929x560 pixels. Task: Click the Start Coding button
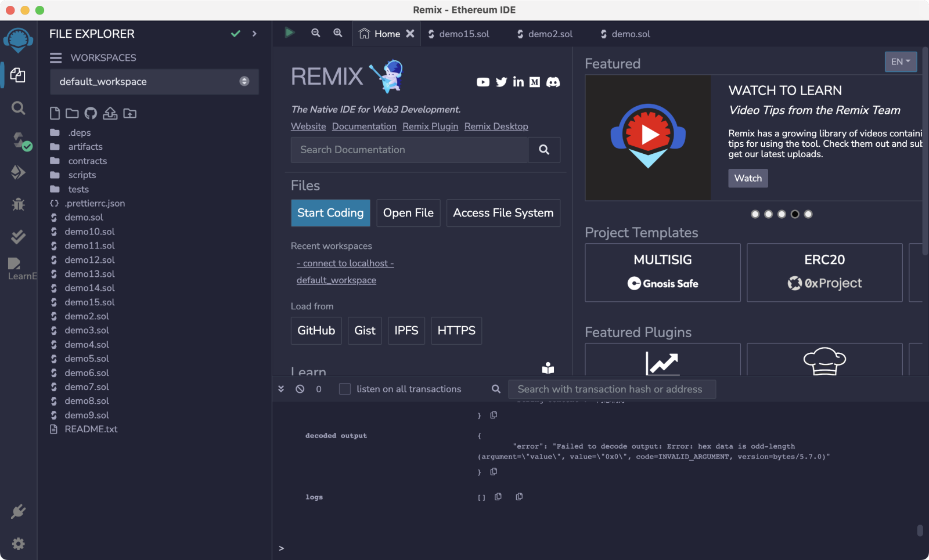pos(330,213)
